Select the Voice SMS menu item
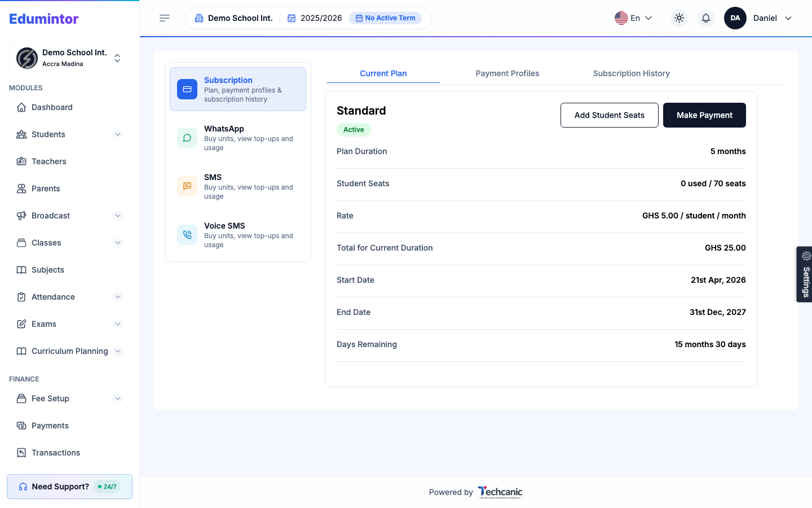 coord(238,235)
